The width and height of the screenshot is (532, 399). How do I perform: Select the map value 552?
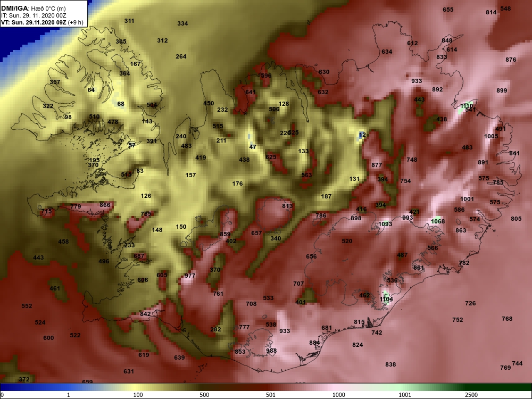(27, 306)
